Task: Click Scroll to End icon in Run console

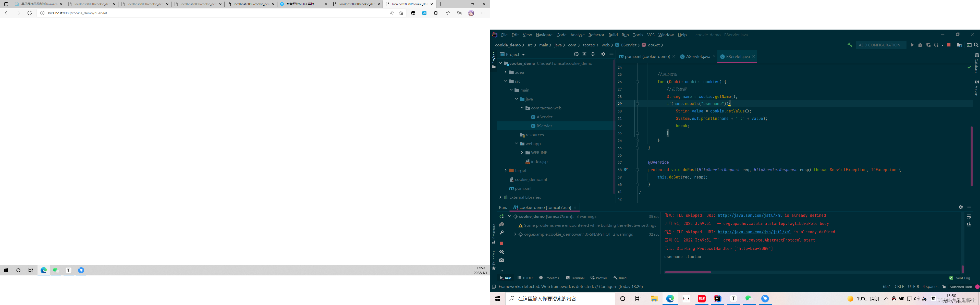Action: pyautogui.click(x=969, y=225)
